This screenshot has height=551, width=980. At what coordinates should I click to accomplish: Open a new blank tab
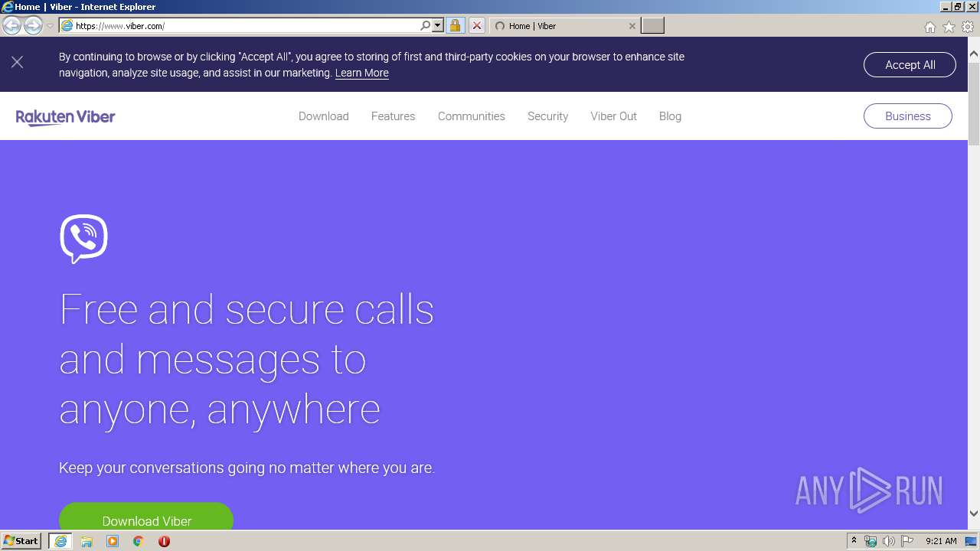(652, 25)
